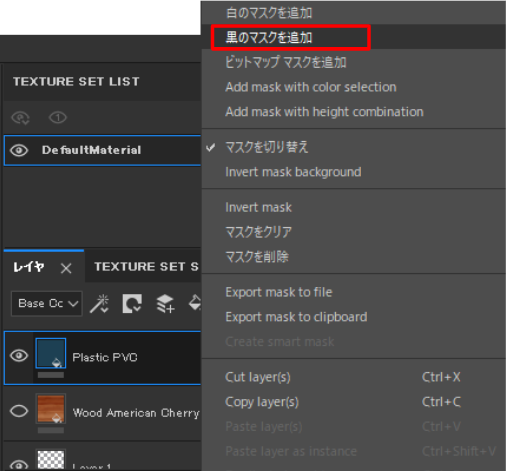This screenshot has height=471, width=507.
Task: Click the TEXTURE SET LIST panel title
Action: pos(76,82)
